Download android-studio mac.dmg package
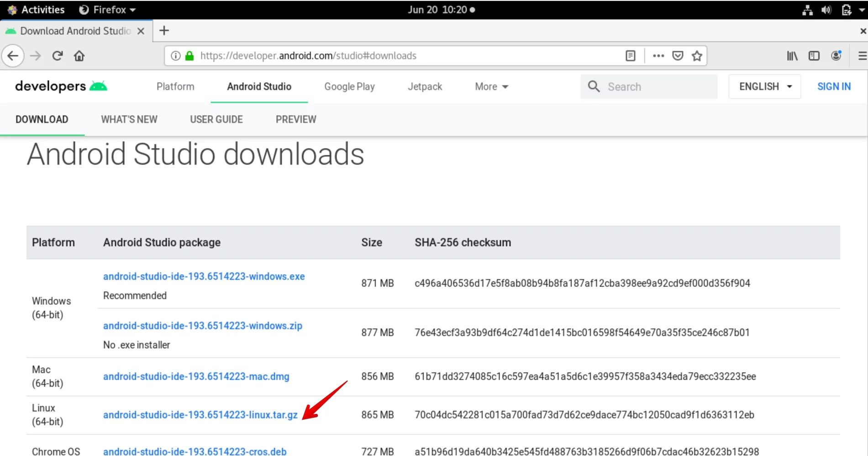This screenshot has width=868, height=456. (196, 376)
